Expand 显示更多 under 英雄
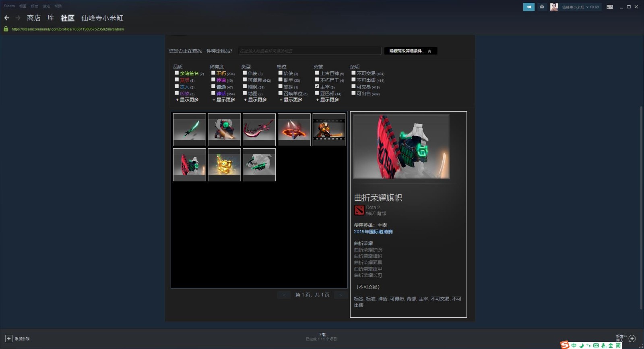The image size is (644, 349). pos(328,100)
